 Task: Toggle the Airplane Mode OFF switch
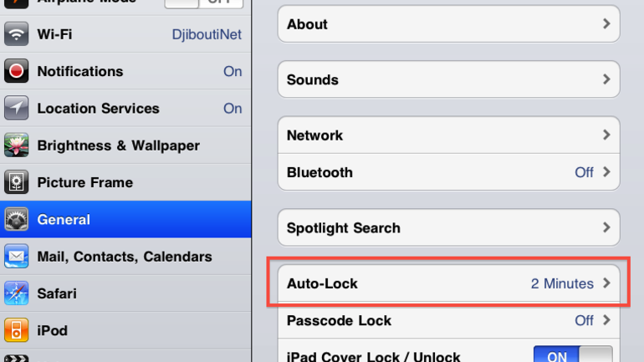pos(204,3)
